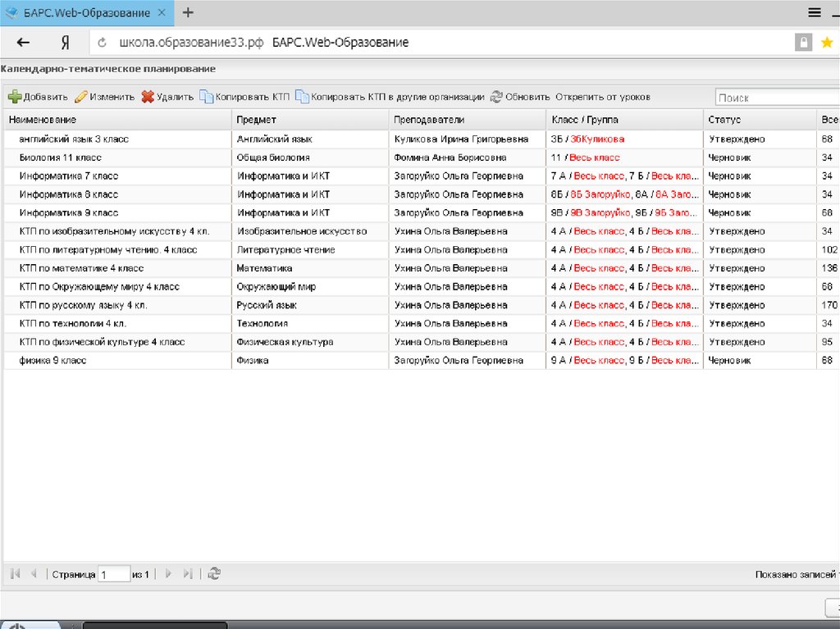Click Открепить от уроков button
This screenshot has width=840, height=629.
coord(602,97)
